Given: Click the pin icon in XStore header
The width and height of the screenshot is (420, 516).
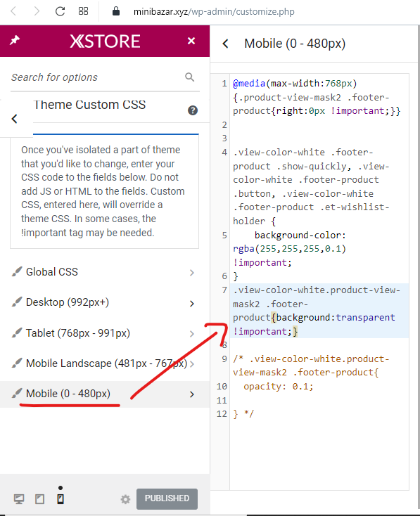Looking at the screenshot, I should click(x=15, y=41).
